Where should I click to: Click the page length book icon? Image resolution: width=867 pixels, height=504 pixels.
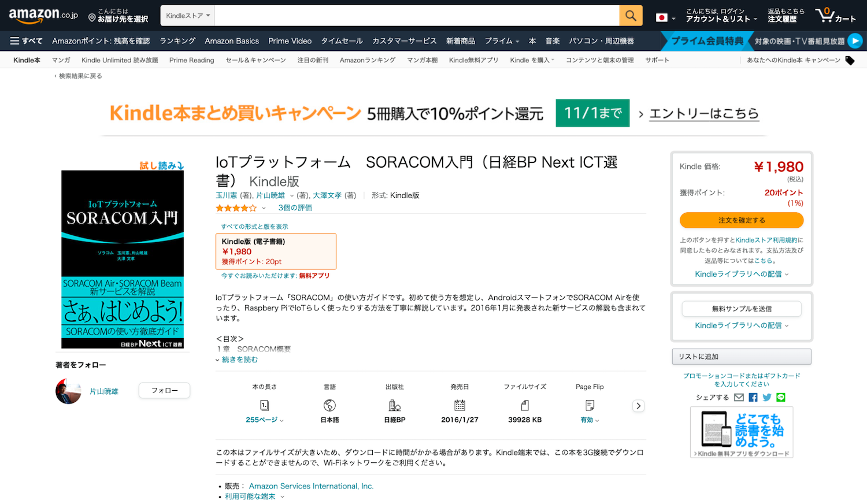point(265,405)
